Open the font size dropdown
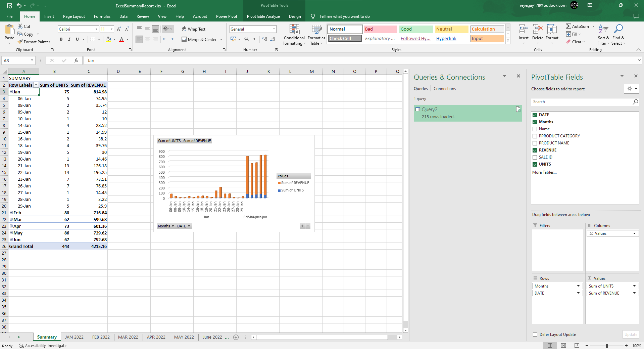 112,29
